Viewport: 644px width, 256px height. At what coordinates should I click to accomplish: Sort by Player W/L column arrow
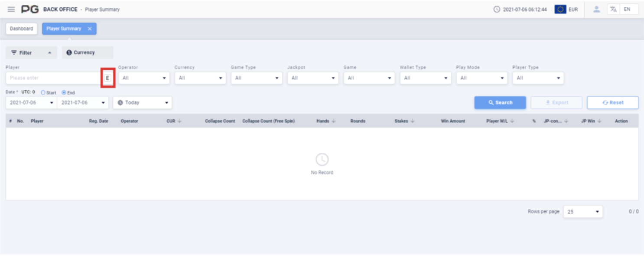512,121
